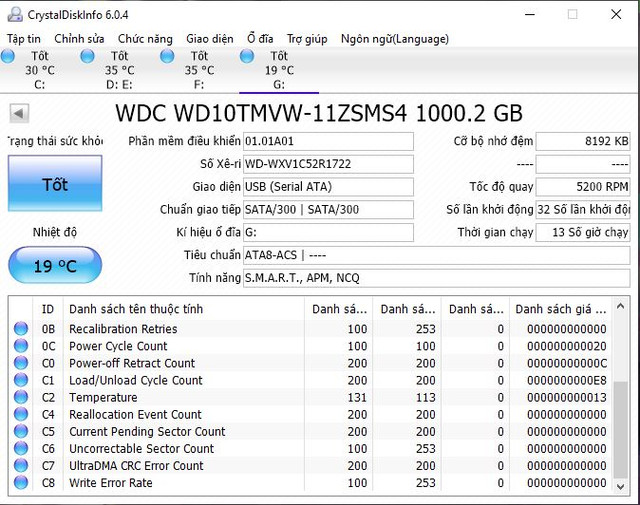Click status dot of Power Cycle Count row
This screenshot has width=640, height=505.
coord(21,346)
